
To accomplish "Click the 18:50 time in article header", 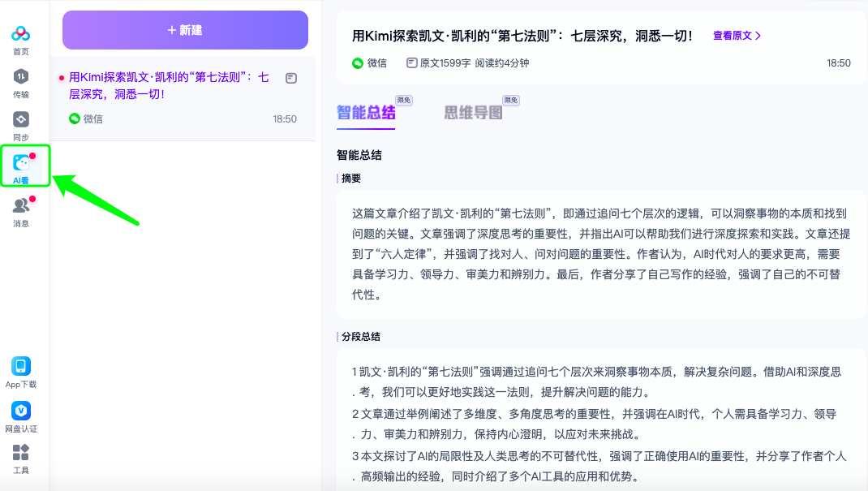I will click(x=838, y=63).
